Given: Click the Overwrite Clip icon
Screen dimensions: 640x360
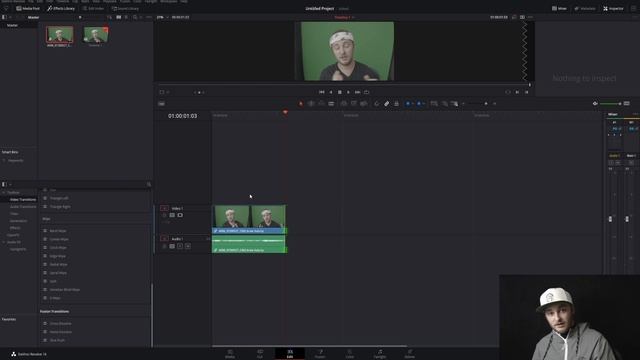Looking at the screenshot, I should tap(354, 104).
